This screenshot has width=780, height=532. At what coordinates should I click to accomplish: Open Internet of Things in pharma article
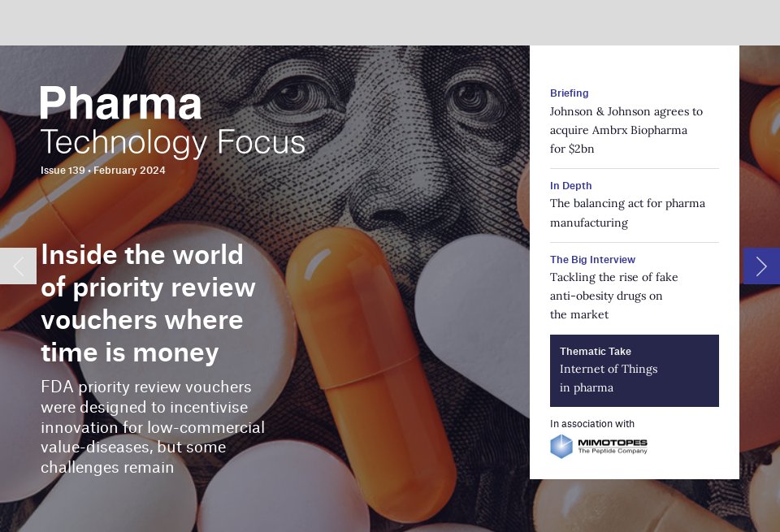tap(609, 378)
